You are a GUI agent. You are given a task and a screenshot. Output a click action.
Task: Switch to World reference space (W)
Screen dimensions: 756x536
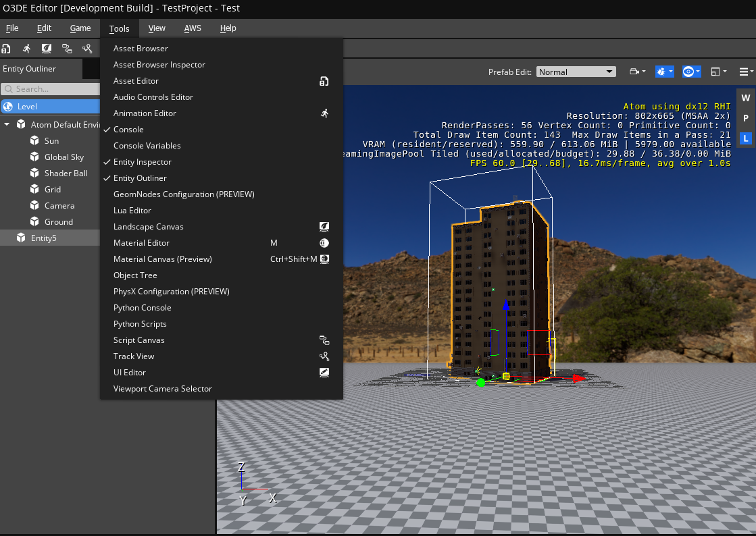click(x=745, y=98)
